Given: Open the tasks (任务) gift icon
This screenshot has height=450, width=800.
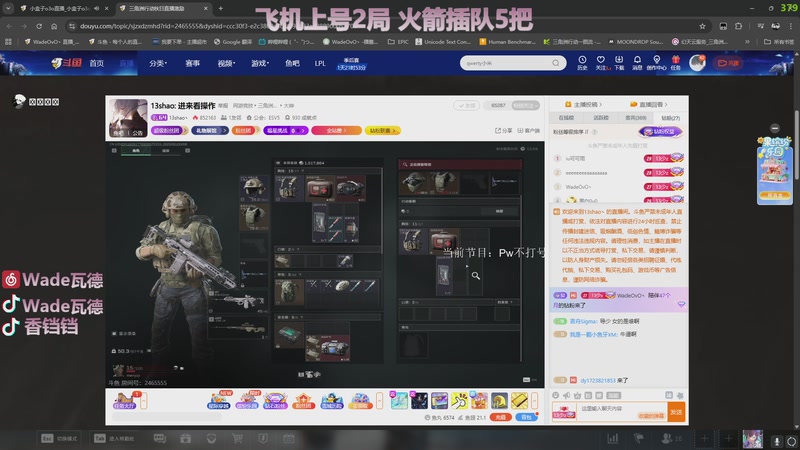Looking at the screenshot, I should click(676, 63).
